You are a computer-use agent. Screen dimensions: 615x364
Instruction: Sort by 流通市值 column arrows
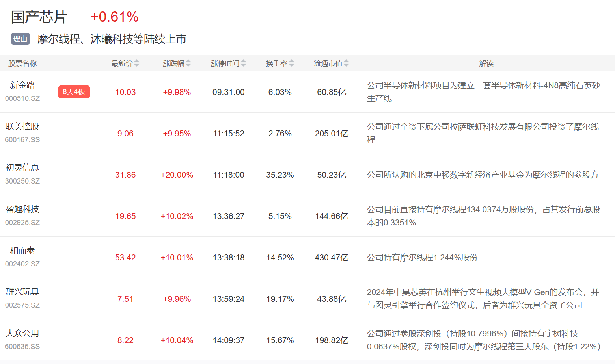tap(346, 63)
